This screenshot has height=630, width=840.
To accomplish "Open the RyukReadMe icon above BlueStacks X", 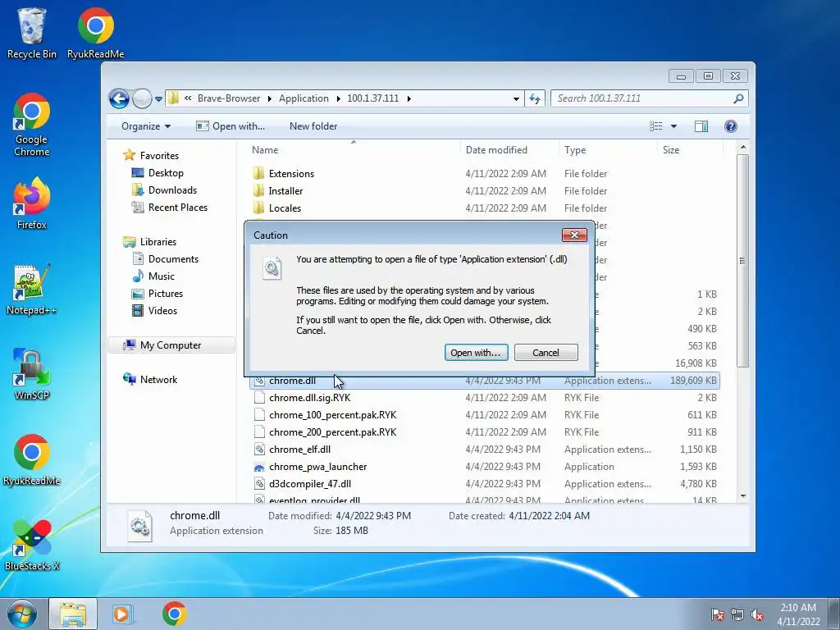I will click(x=32, y=459).
